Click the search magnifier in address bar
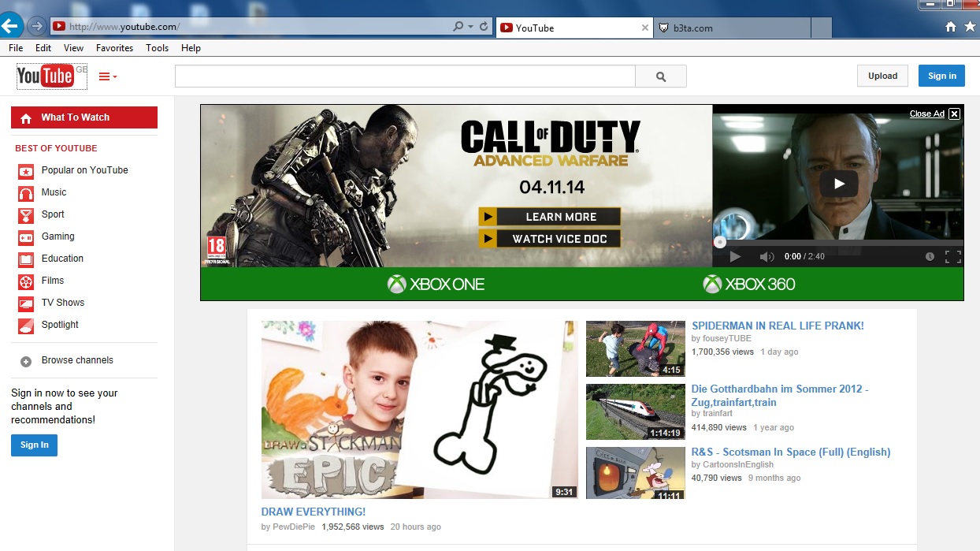The image size is (980, 551). click(x=458, y=27)
